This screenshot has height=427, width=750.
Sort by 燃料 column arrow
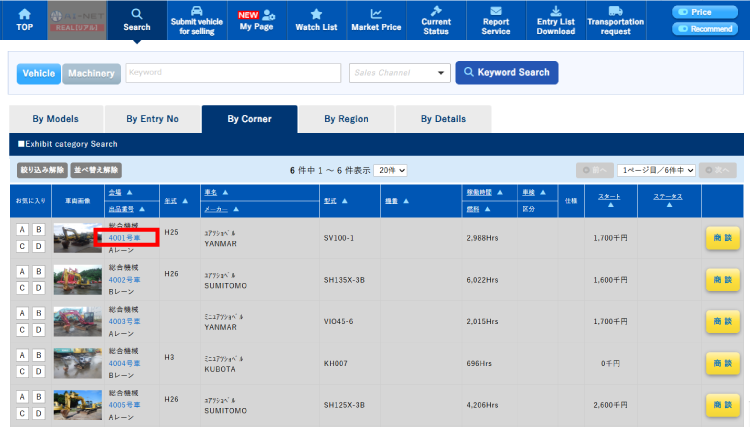[x=487, y=209]
